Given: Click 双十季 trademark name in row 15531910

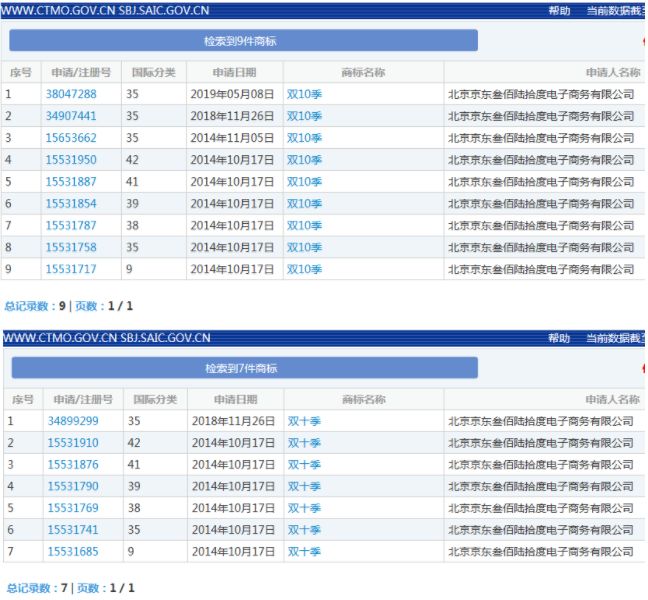Looking at the screenshot, I should click(x=304, y=443).
